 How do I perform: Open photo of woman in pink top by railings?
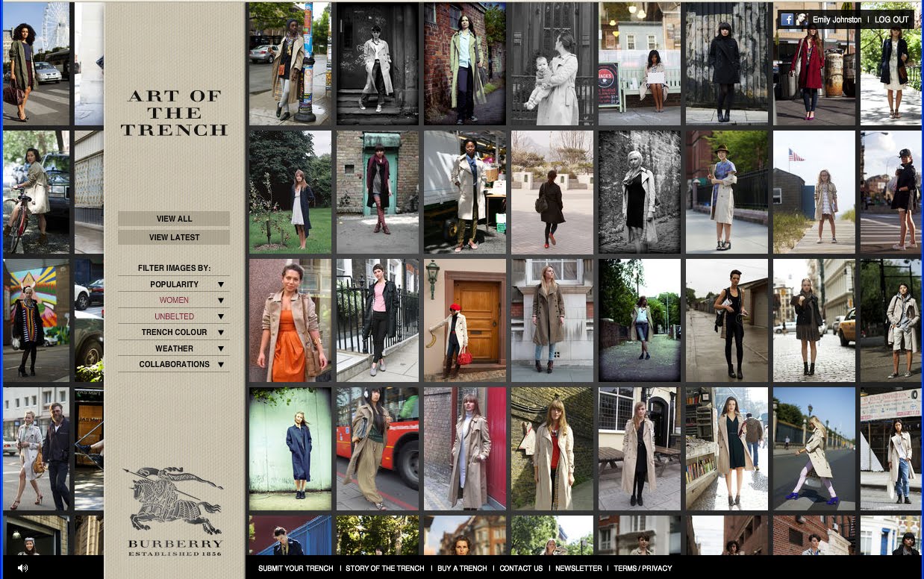pyautogui.click(x=378, y=320)
